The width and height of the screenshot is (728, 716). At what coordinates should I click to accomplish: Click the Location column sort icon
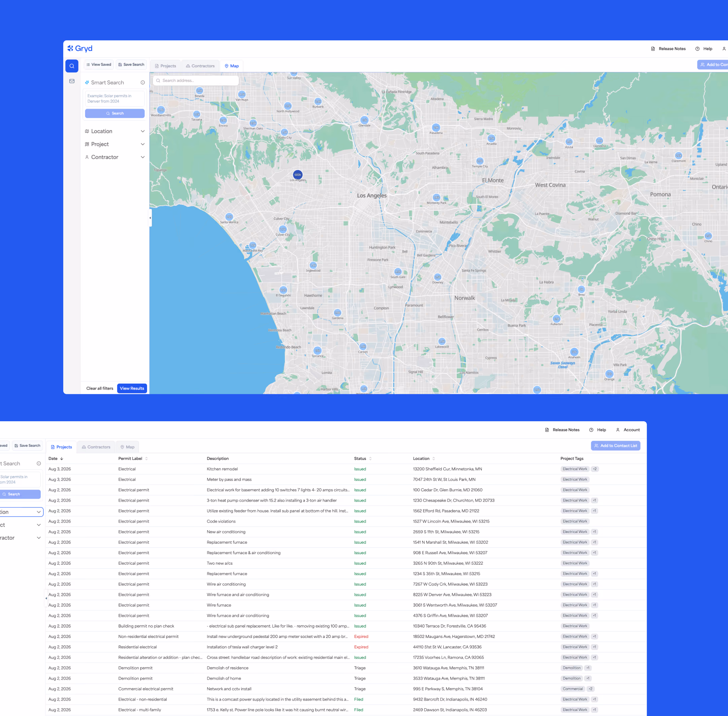[434, 458]
